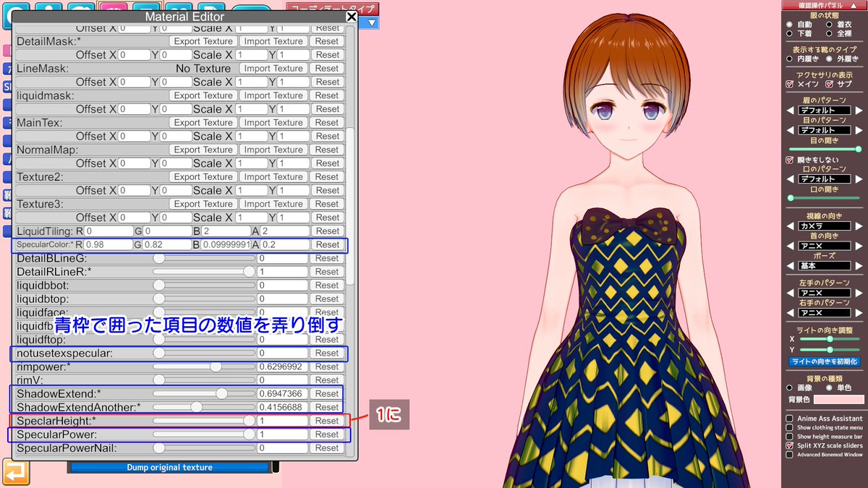Adjust the 口の開き slider
The width and height of the screenshot is (868, 488).
tap(825, 197)
